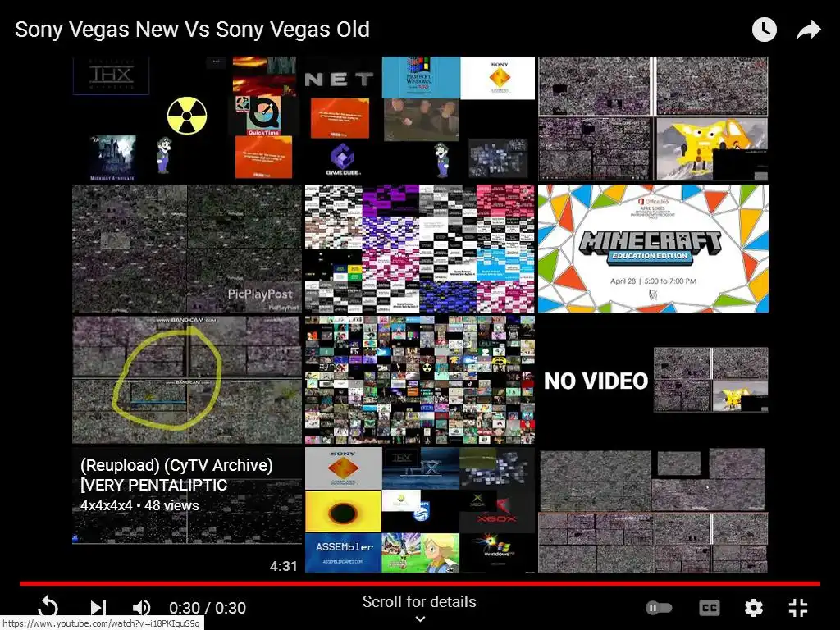Open the NET GameCube Windows collage thumbnail
The width and height of the screenshot is (840, 630).
tap(420, 119)
